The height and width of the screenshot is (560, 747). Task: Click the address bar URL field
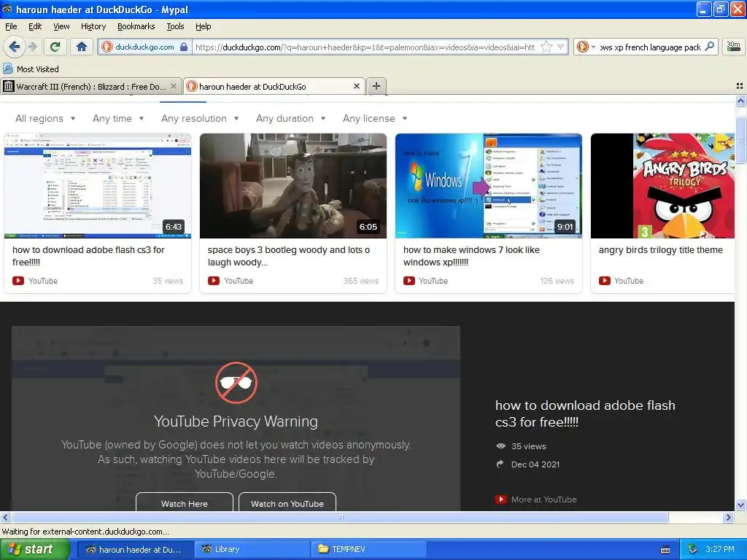tap(365, 47)
